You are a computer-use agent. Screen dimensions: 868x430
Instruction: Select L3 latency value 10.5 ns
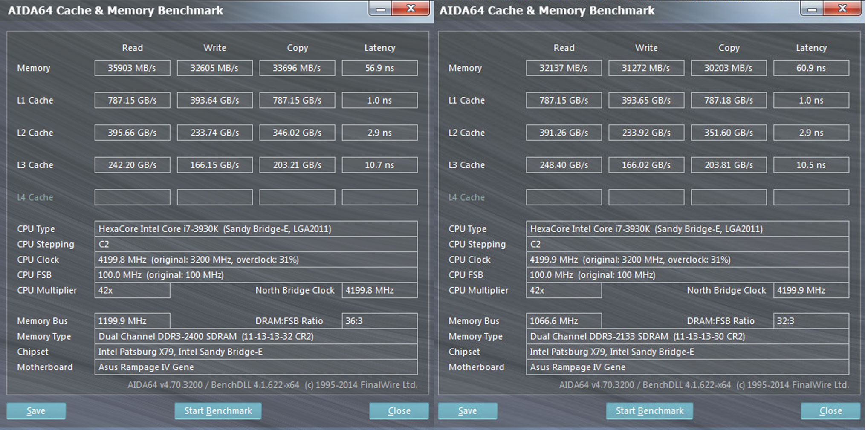[811, 165]
